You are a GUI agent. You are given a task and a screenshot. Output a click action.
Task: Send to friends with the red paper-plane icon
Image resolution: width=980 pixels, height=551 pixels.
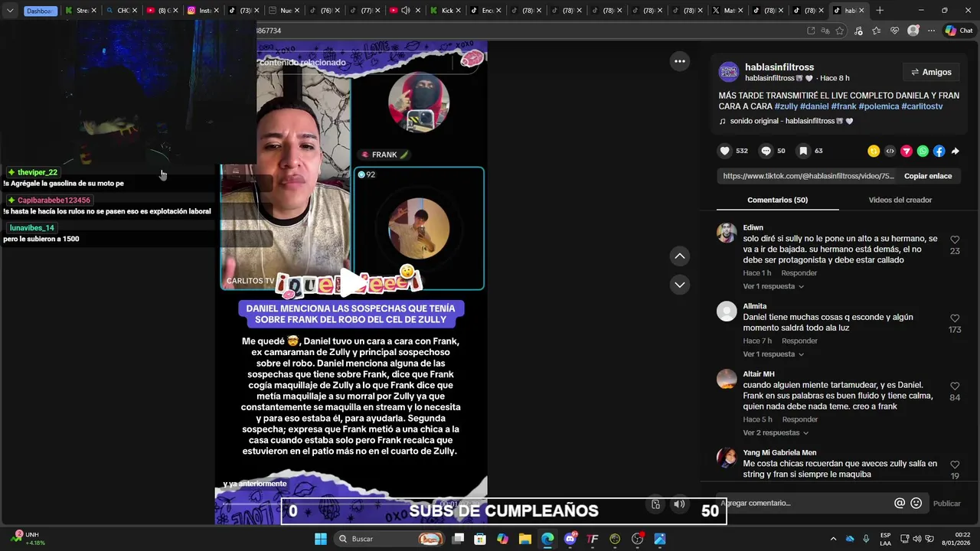click(906, 151)
